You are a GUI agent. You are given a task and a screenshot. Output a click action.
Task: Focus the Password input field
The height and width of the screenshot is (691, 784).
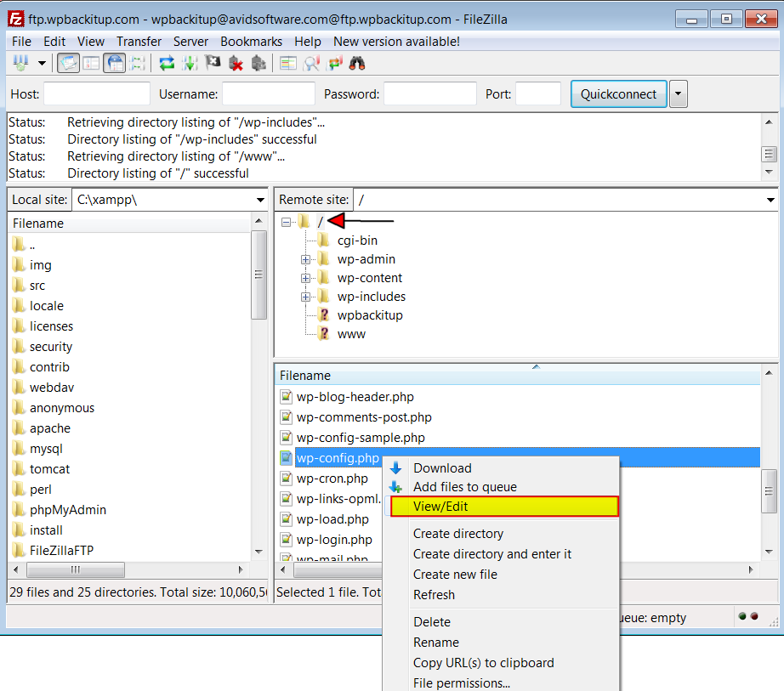pos(430,94)
